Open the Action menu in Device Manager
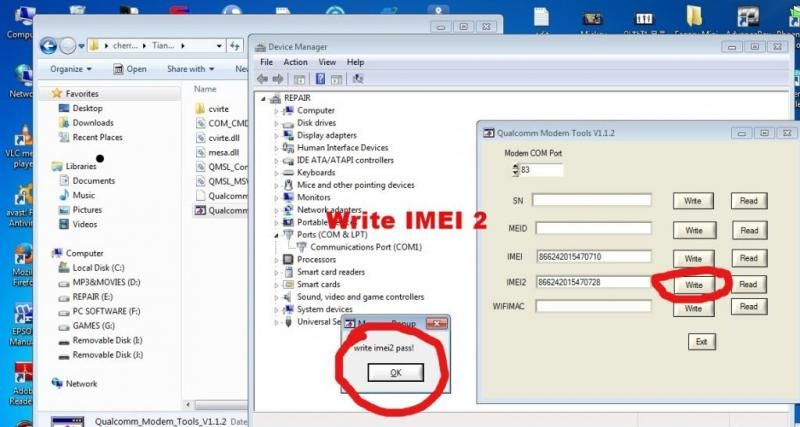 (x=295, y=62)
